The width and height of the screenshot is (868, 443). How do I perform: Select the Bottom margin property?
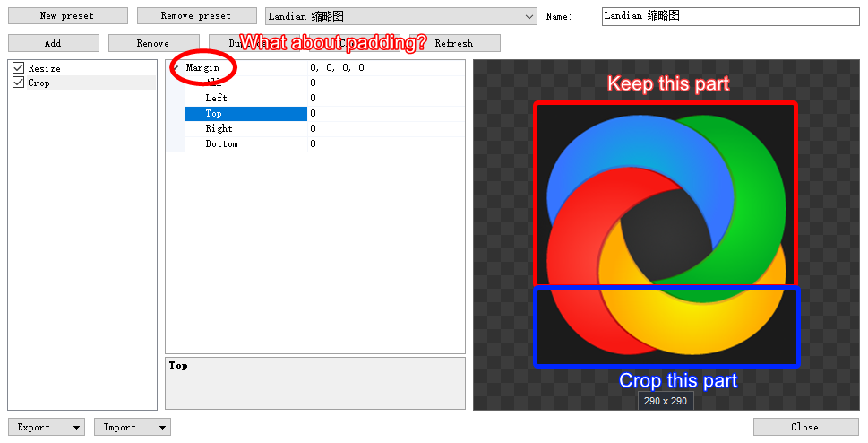pyautogui.click(x=245, y=144)
